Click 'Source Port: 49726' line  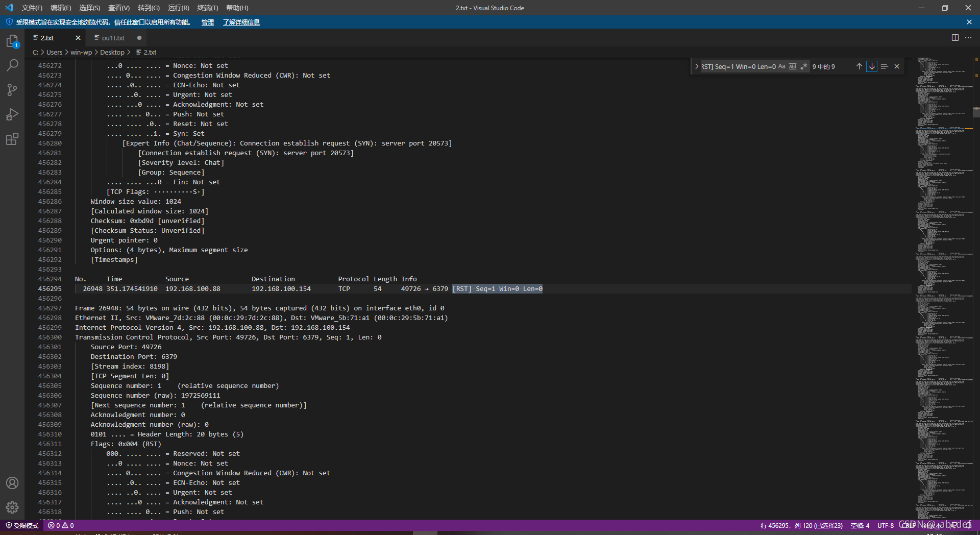point(126,347)
